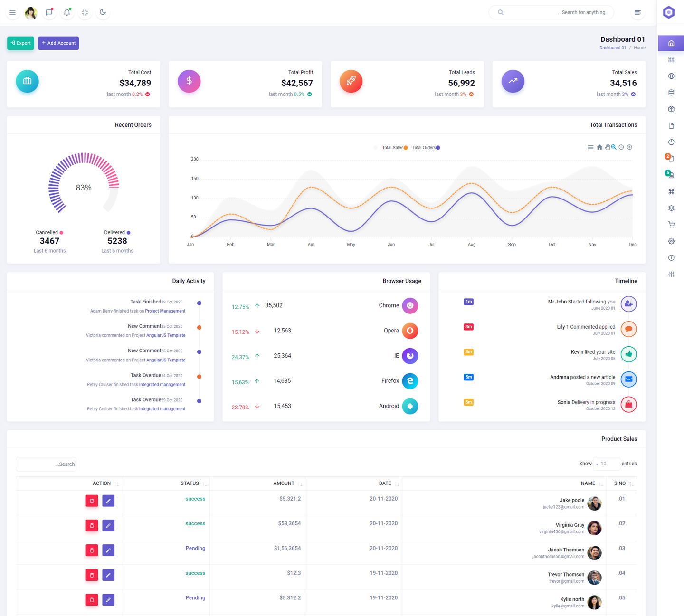Toggle Total Sales series in chart legend
684x616 pixels.
(394, 148)
